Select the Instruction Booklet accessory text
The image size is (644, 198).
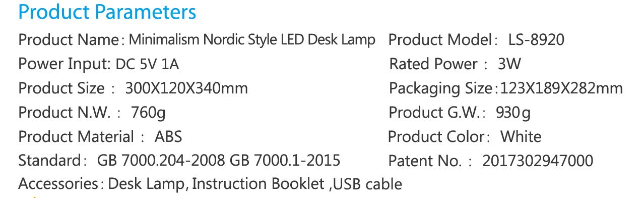[259, 183]
